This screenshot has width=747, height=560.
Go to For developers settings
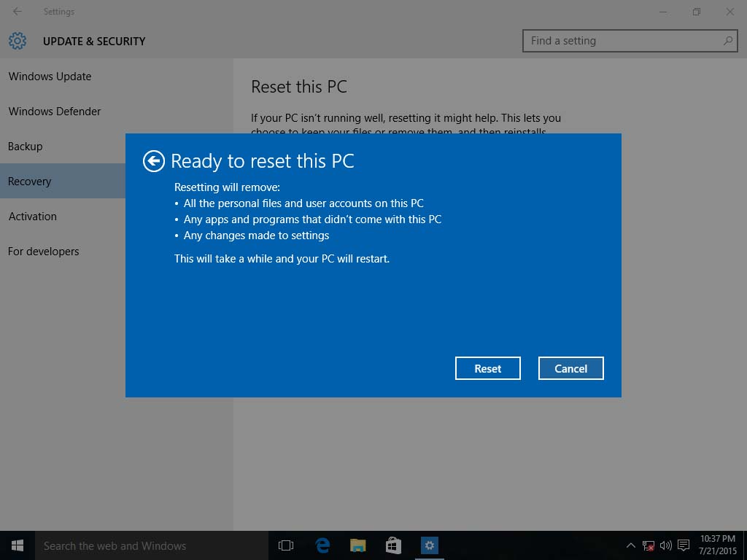(43, 251)
